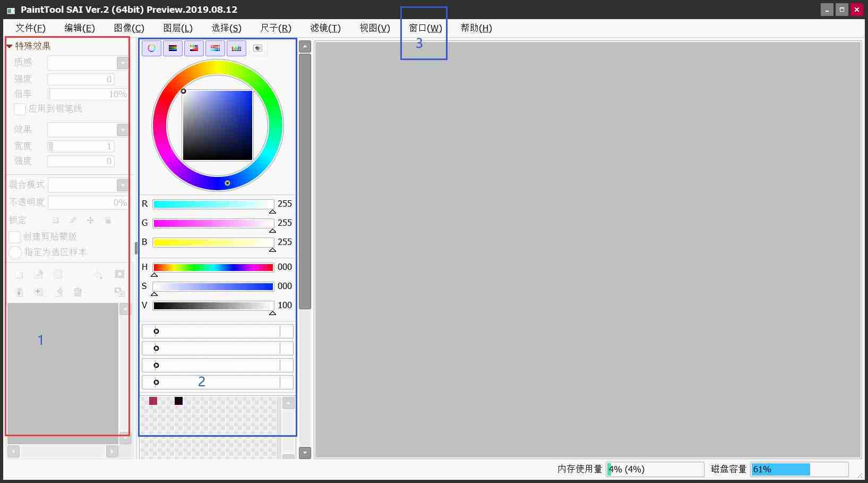Click the B channel slider
This screenshot has width=868, height=483.
[x=213, y=243]
